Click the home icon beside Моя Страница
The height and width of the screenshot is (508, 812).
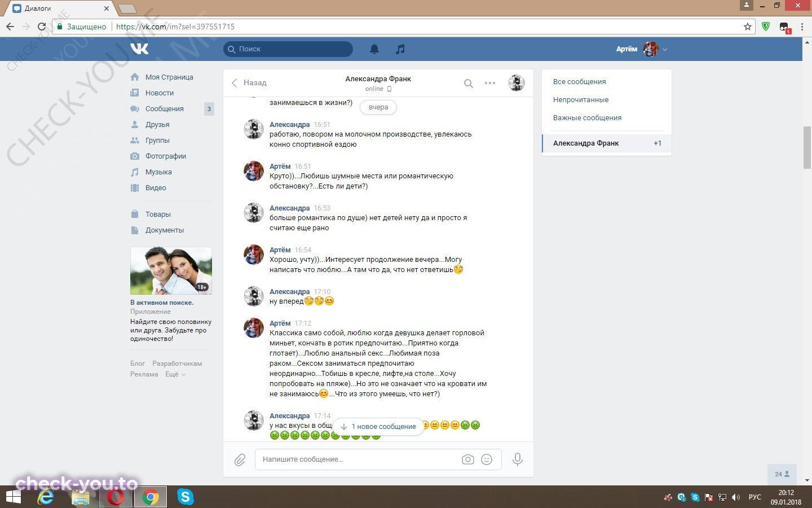tap(135, 77)
